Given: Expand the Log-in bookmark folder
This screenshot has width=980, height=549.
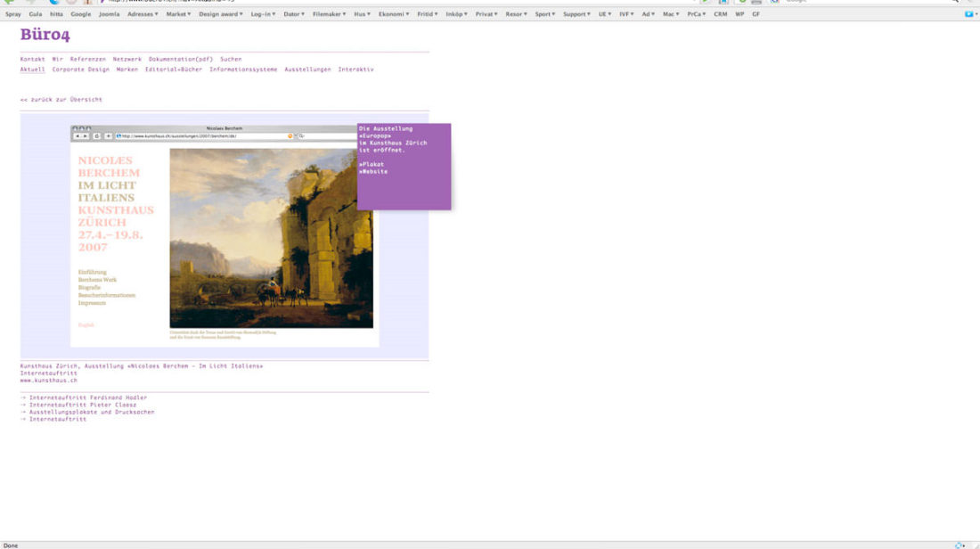Looking at the screenshot, I should pyautogui.click(x=263, y=13).
